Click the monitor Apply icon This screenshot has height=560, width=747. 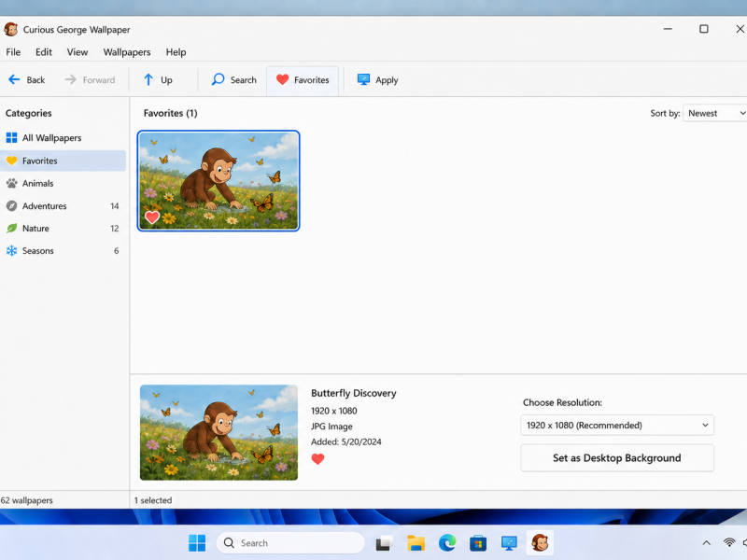[x=363, y=79]
